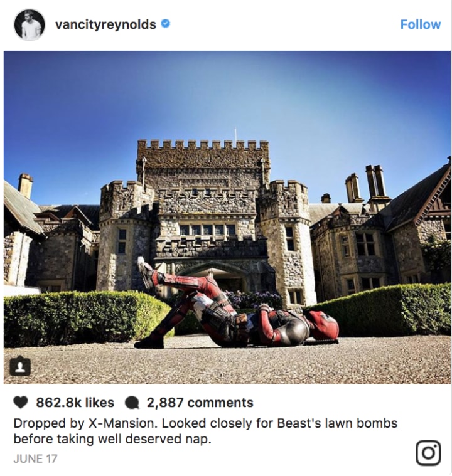Click the word comments beside count

click(x=220, y=403)
